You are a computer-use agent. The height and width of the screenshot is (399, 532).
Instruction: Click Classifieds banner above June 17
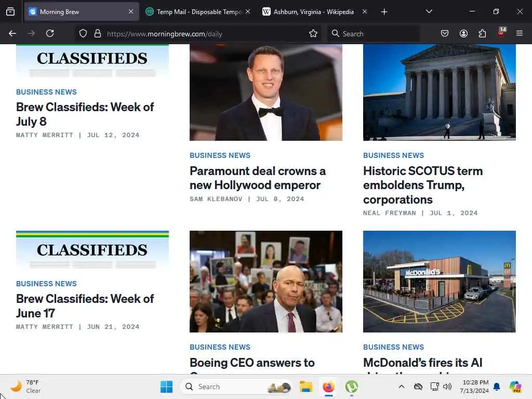tap(92, 250)
